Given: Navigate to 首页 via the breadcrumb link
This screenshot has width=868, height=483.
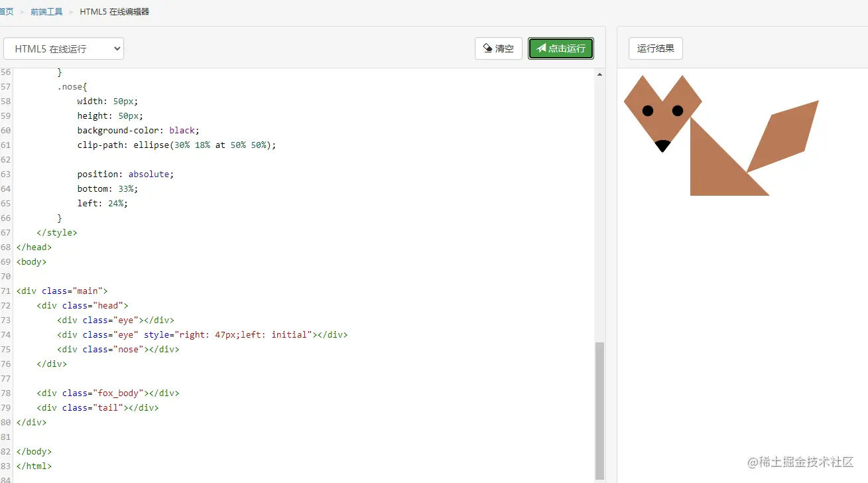Looking at the screenshot, I should 6,11.
